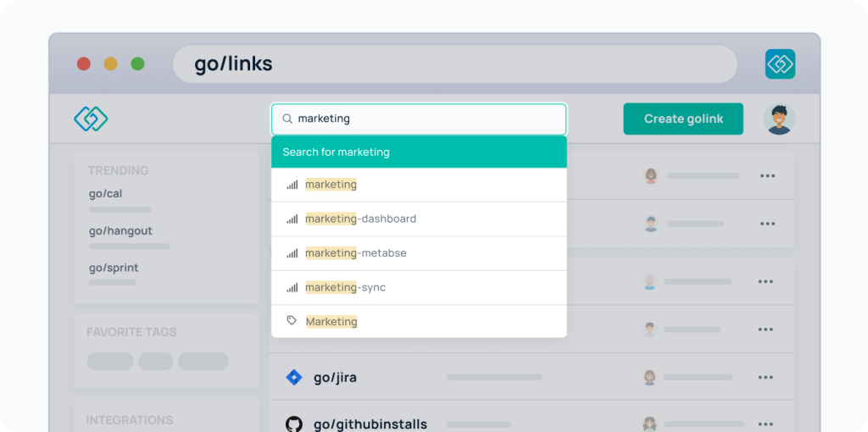Image resolution: width=868 pixels, height=432 pixels.
Task: Click the GoLinks logo in the header
Action: click(91, 119)
